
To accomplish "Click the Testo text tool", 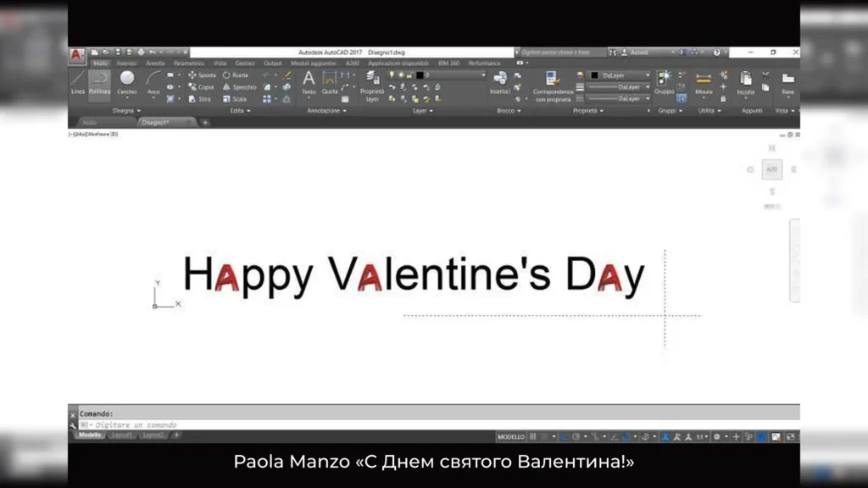I will tap(309, 82).
